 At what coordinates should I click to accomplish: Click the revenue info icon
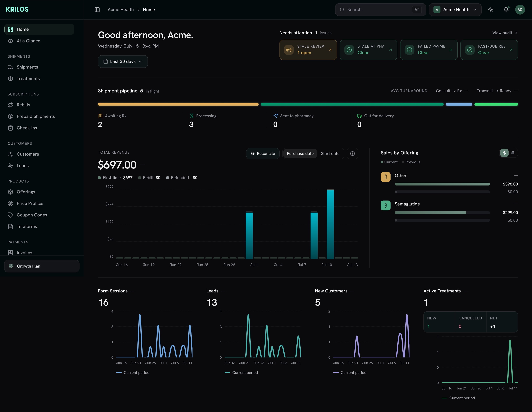click(352, 154)
